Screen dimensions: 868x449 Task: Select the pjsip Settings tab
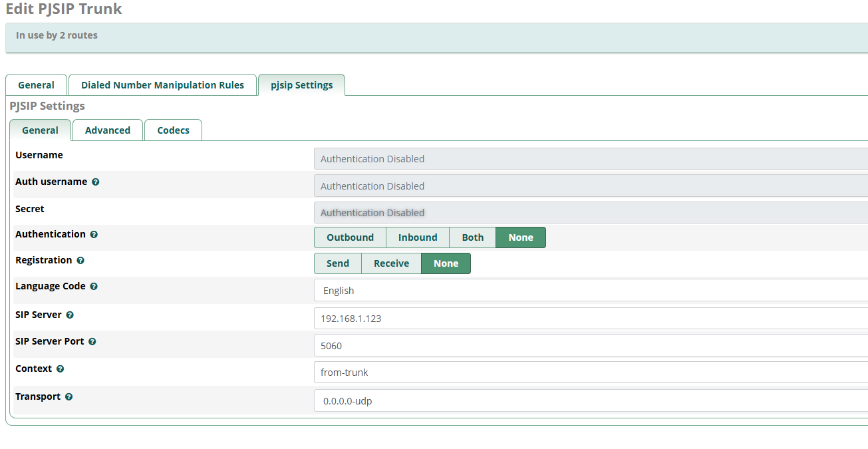pyautogui.click(x=302, y=85)
